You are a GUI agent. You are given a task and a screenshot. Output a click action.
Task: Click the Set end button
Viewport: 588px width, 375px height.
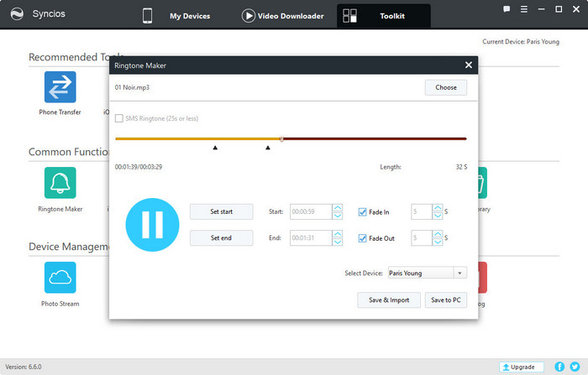point(221,238)
